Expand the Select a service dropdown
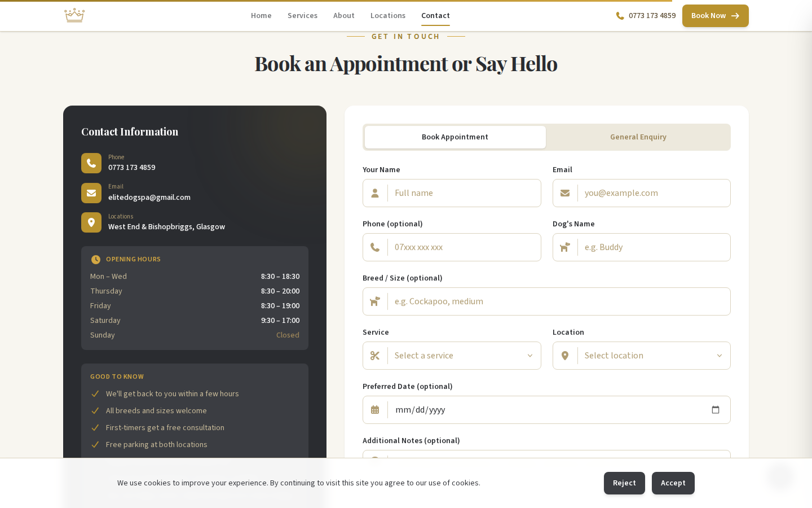The image size is (812, 508). 464,356
